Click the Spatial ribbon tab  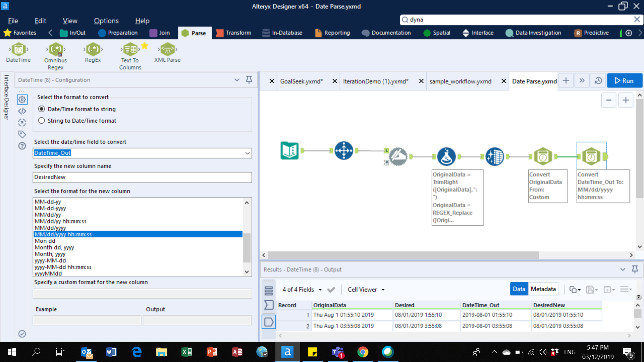pos(442,33)
